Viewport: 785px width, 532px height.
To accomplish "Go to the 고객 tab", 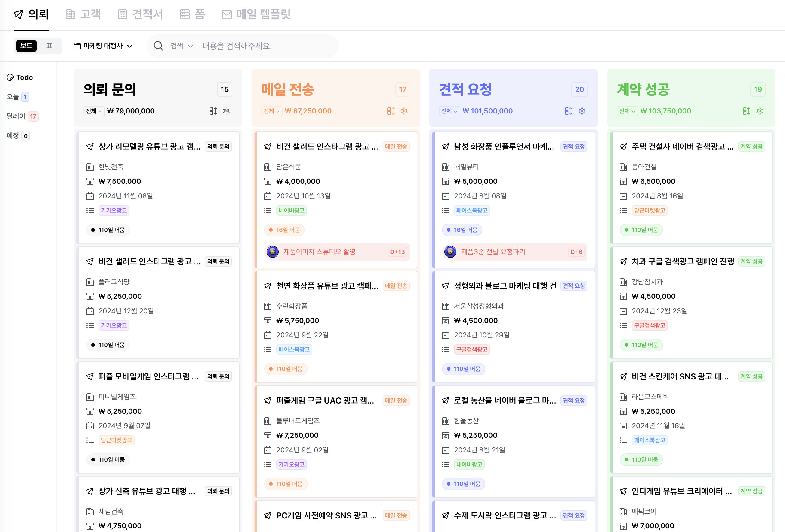I will (x=83, y=14).
